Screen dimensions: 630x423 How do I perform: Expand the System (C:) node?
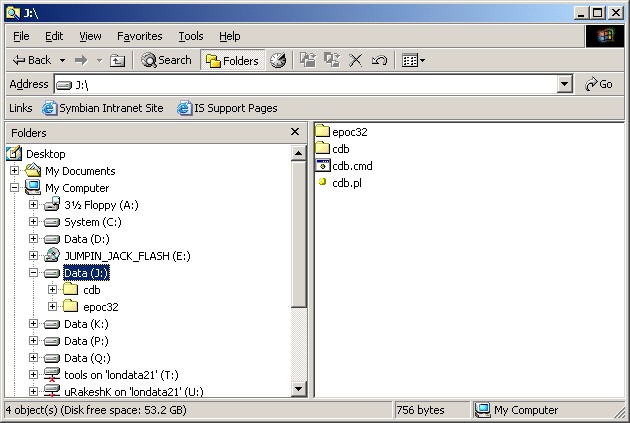(x=34, y=221)
